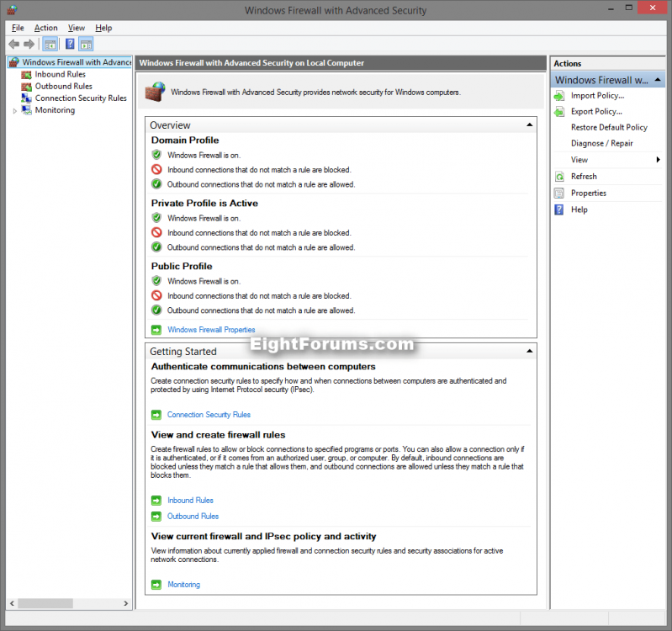This screenshot has height=631, width=672.
Task: Click the tree pane scrollbar right arrow
Action: 125,603
